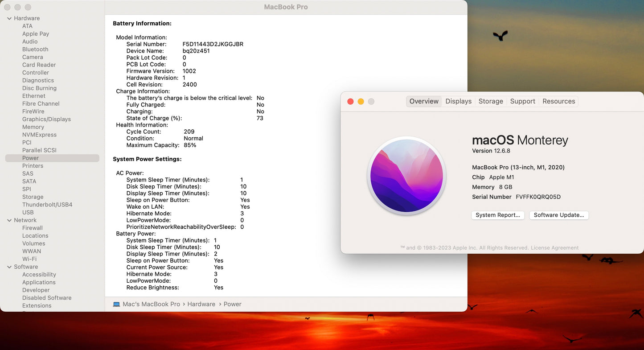Select Audio in the sidebar

pos(30,41)
